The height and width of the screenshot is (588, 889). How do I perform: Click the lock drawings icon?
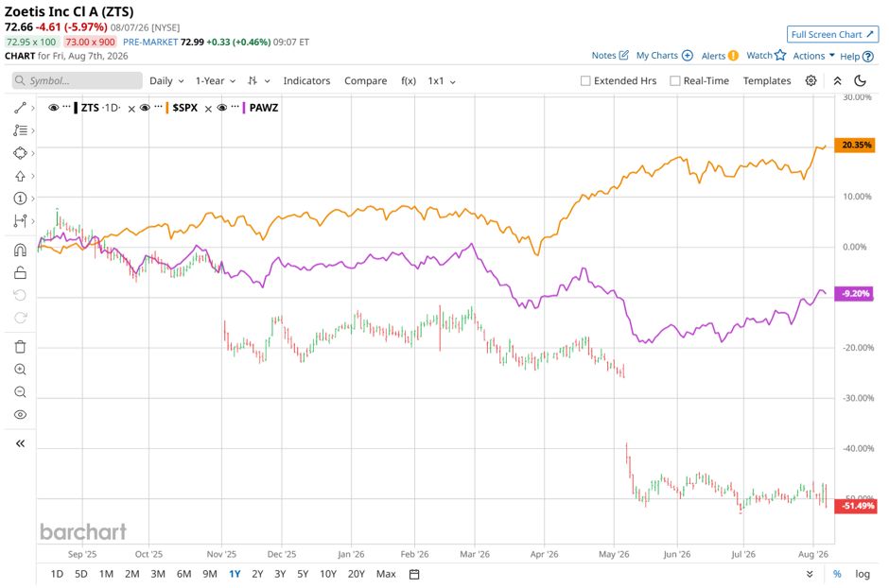pyautogui.click(x=20, y=273)
